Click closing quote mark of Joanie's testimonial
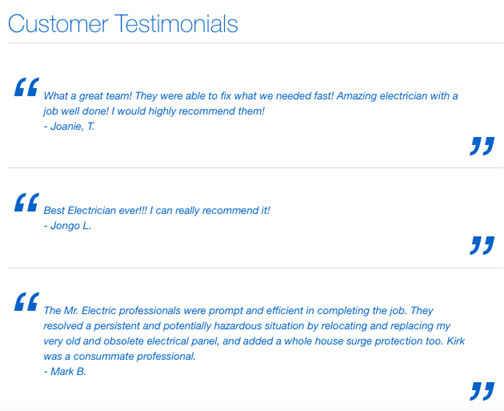The image size is (504, 411). coord(482,146)
